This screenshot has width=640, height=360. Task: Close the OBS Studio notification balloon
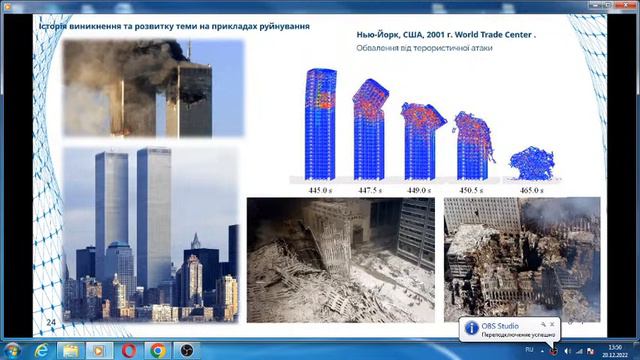[x=552, y=324]
